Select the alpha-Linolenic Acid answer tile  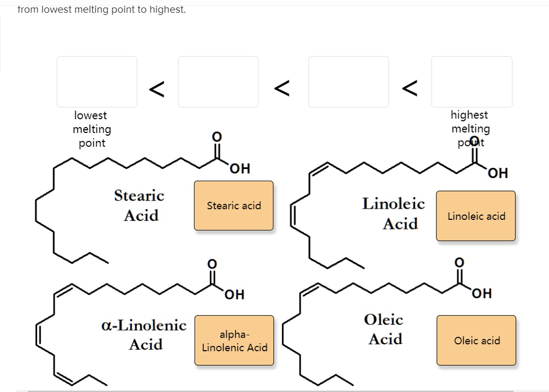click(x=234, y=340)
